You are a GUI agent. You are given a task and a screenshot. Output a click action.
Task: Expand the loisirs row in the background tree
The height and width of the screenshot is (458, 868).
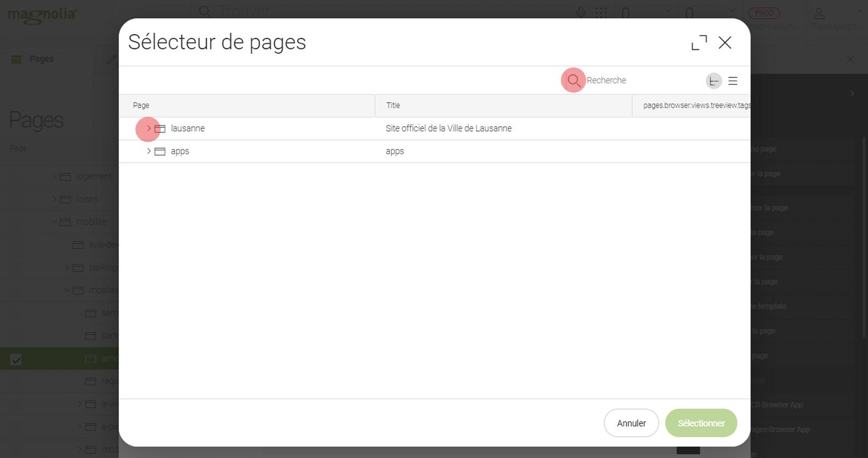[x=54, y=199]
